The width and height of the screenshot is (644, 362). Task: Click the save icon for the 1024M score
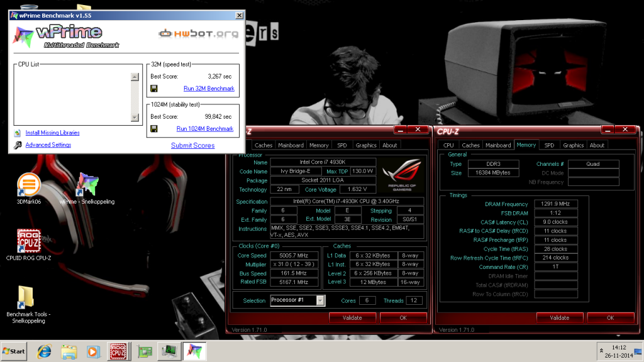pos(154,129)
